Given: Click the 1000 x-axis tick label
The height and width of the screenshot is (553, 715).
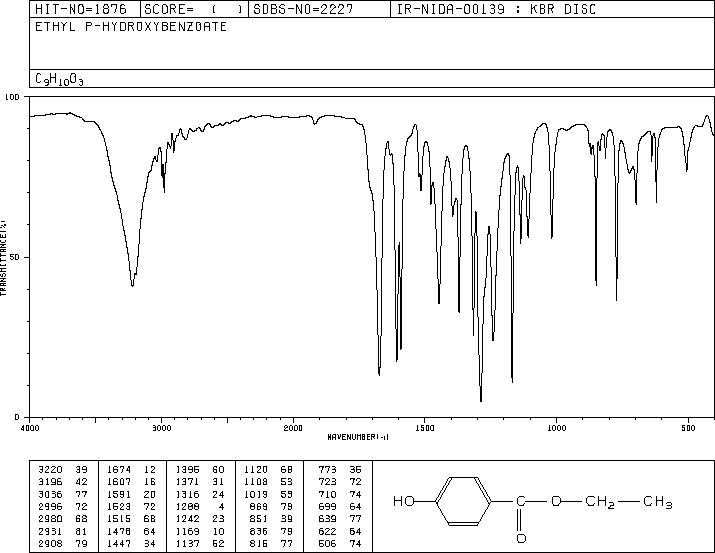Looking at the screenshot, I should 556,428.
